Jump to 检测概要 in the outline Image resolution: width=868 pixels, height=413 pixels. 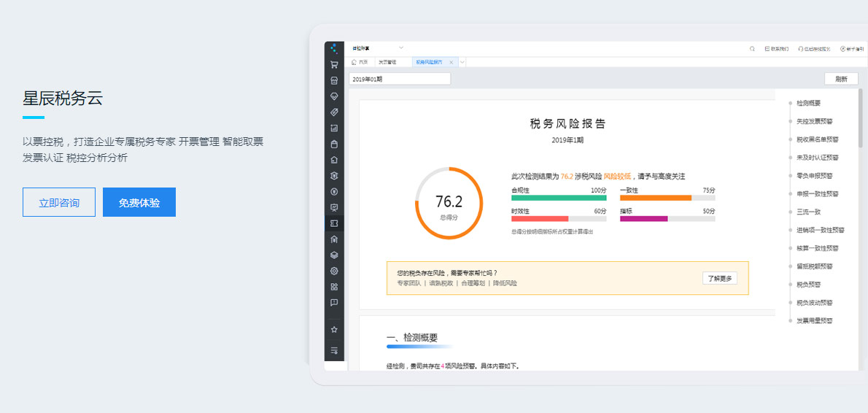[808, 103]
